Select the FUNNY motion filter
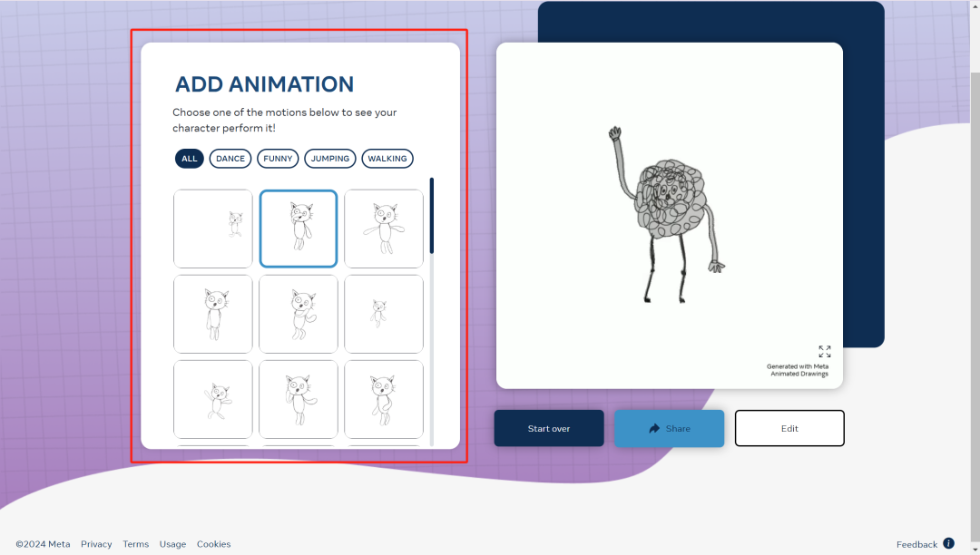 tap(279, 159)
